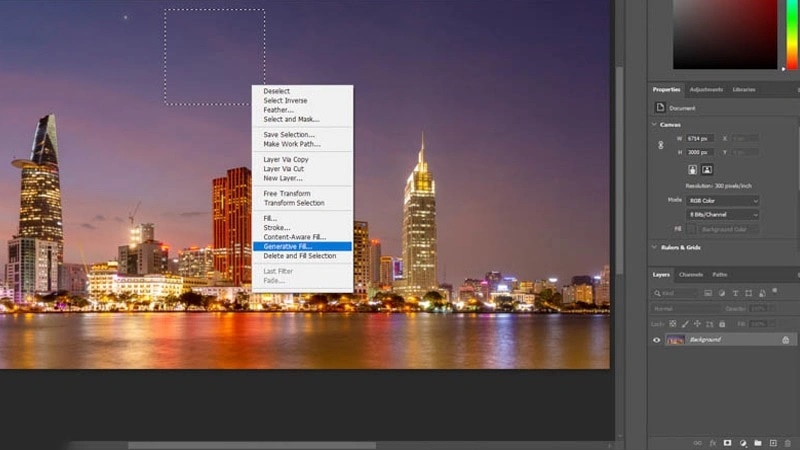This screenshot has width=800, height=450.
Task: Lock transparent pixels icon
Action: coord(673,324)
